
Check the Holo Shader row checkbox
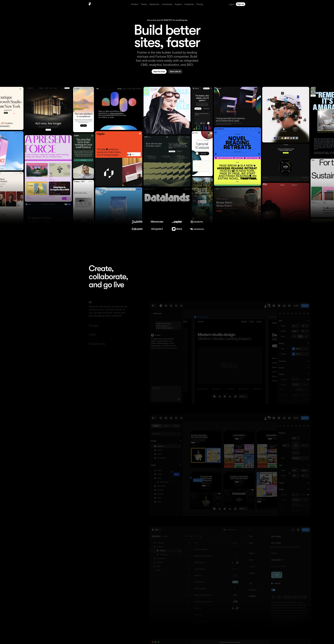189,582
